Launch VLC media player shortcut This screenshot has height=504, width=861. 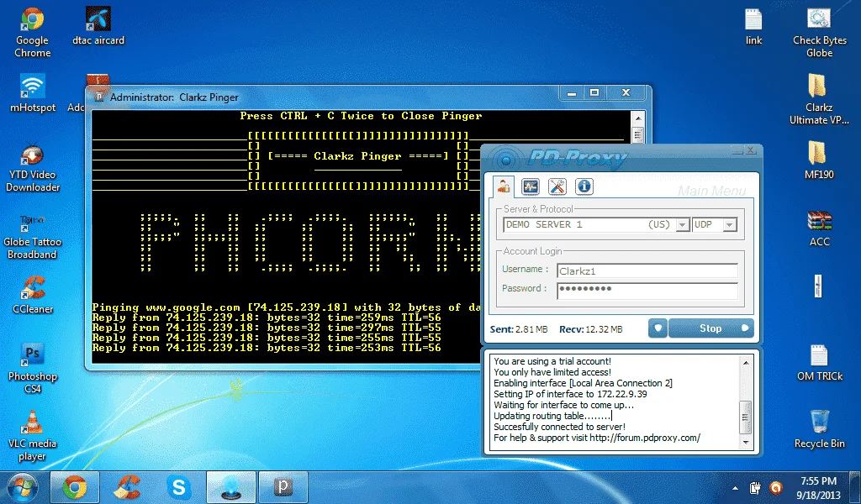(x=33, y=436)
